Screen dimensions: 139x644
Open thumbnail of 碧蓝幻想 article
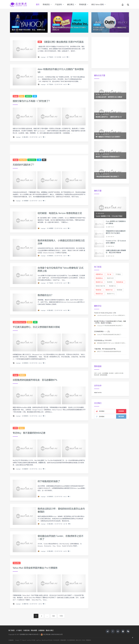24,49
